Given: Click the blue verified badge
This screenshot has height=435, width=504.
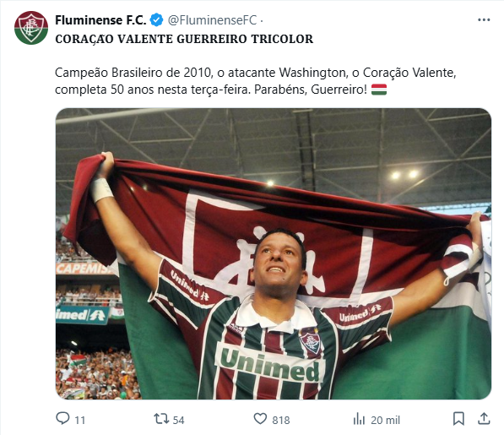Looking at the screenshot, I should coord(156,20).
